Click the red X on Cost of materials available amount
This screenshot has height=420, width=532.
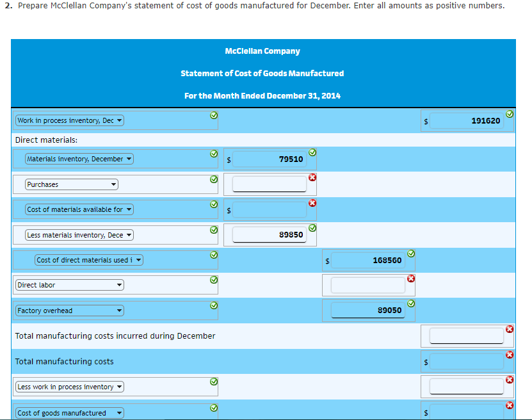(x=312, y=202)
